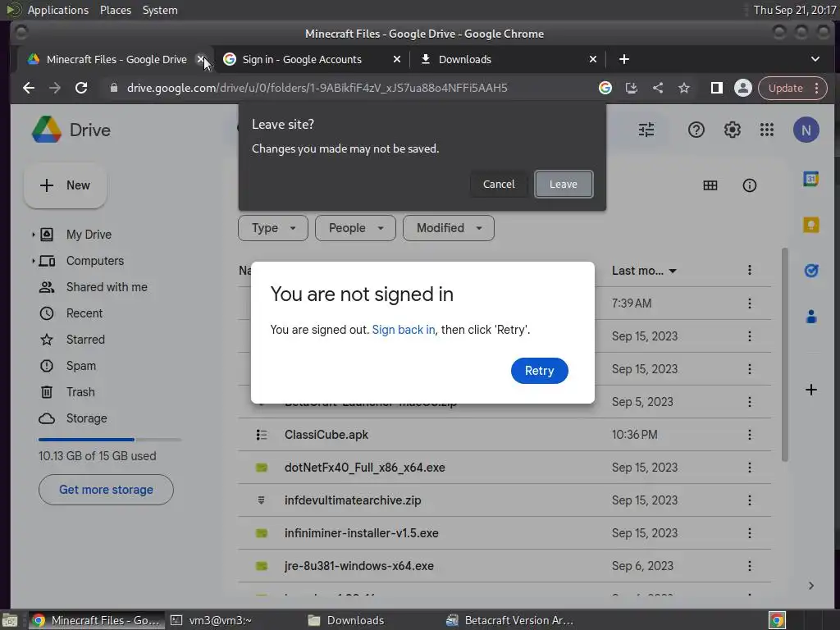Screen dimensions: 840x630
Task: Click Get add-ons plus icon
Action: (x=810, y=390)
